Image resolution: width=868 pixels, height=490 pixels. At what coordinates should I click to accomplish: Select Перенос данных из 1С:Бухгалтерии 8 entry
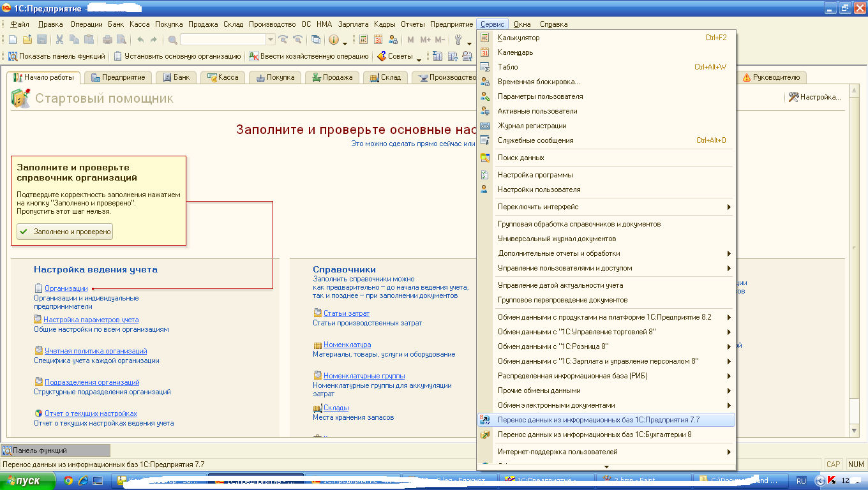[606, 434]
